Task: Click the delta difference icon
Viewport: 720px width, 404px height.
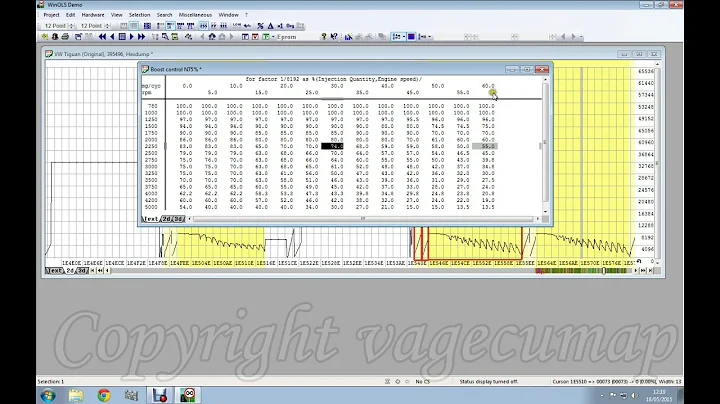Action: (x=270, y=26)
